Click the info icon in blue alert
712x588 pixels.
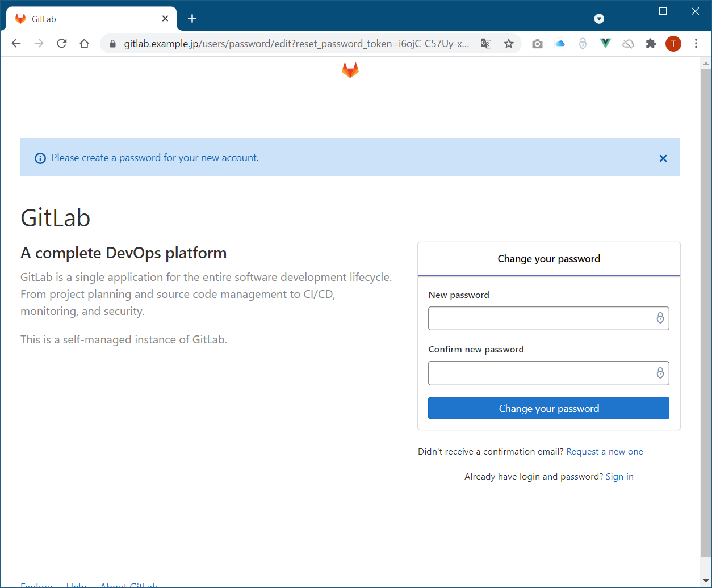(x=40, y=158)
